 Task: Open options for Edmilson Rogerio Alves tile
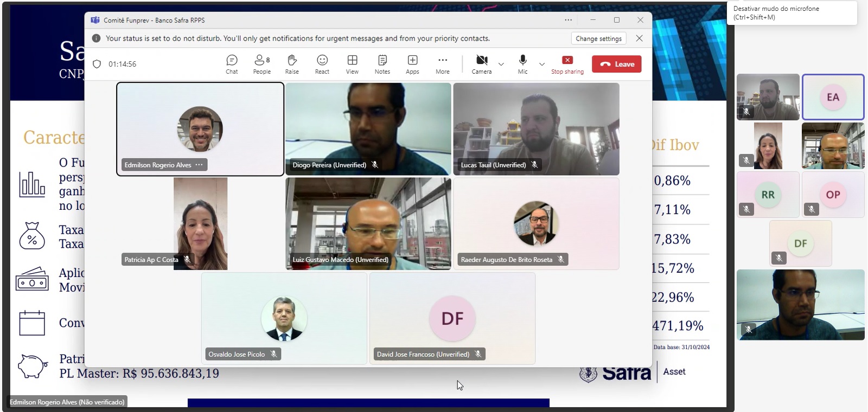pos(199,165)
